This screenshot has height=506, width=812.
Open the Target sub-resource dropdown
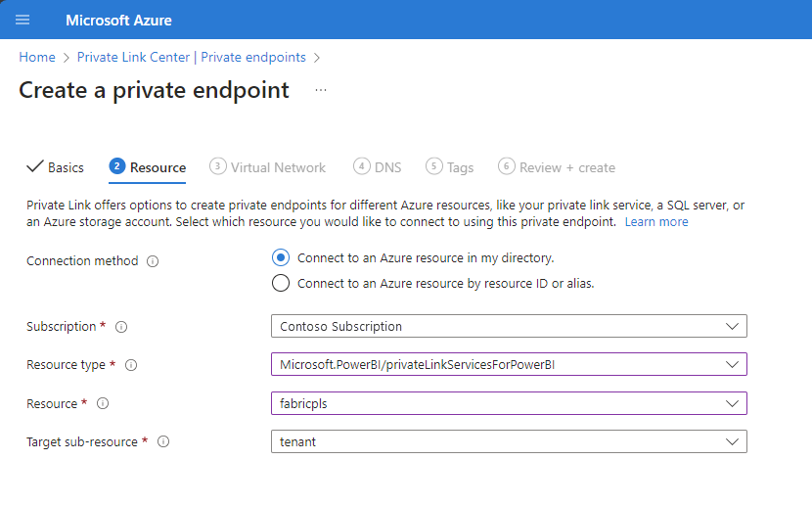pos(509,441)
